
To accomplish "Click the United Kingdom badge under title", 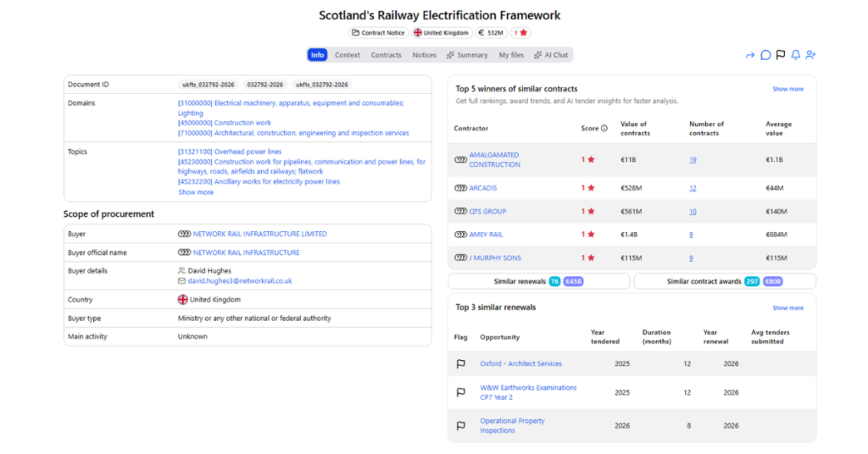I will click(442, 33).
